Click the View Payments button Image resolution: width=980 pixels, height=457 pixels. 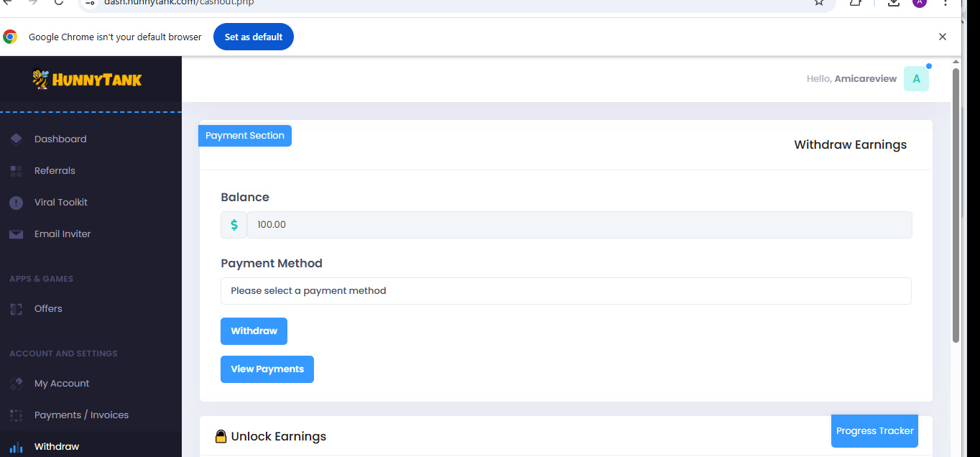pyautogui.click(x=267, y=369)
